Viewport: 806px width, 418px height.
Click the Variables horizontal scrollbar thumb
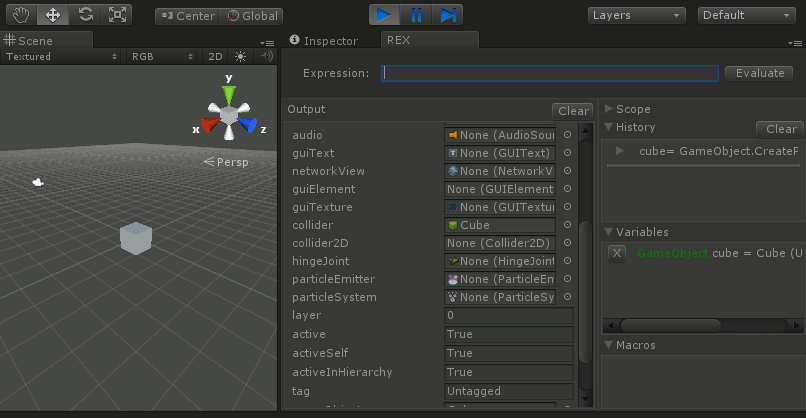pos(671,325)
